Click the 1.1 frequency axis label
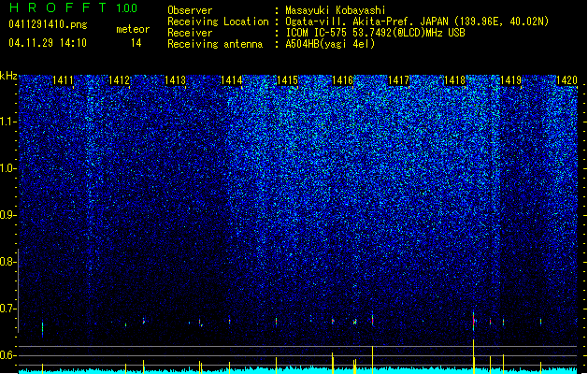Screen dimensions: 588x374 [x=7, y=122]
